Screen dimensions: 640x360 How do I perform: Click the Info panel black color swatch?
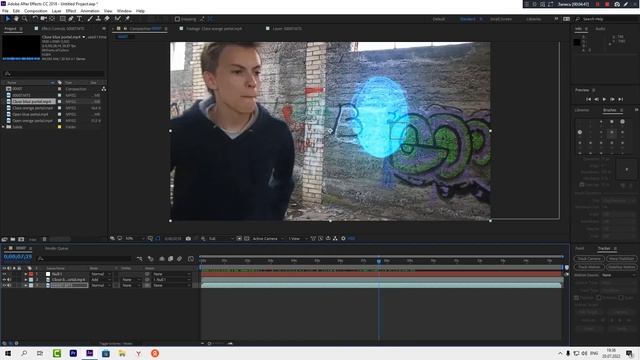[x=577, y=42]
